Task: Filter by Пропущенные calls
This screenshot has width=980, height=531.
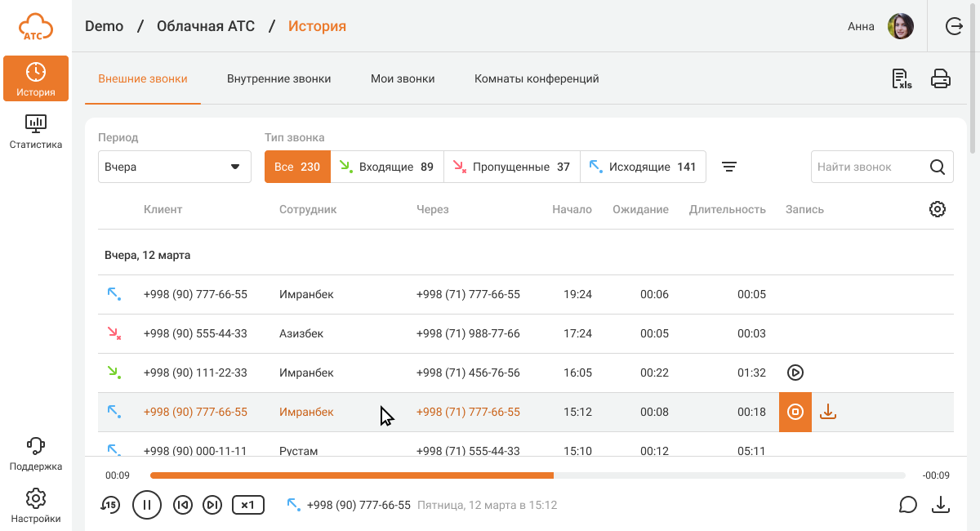Action: 511,167
